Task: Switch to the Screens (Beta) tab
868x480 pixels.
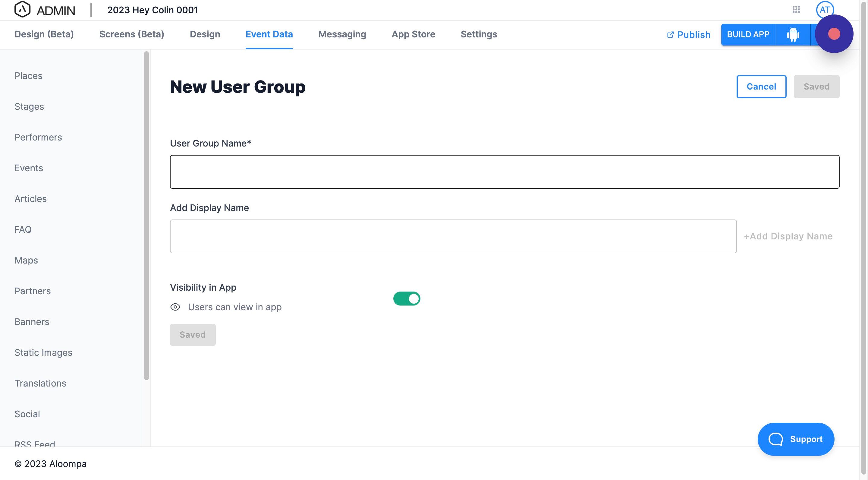Action: (132, 34)
